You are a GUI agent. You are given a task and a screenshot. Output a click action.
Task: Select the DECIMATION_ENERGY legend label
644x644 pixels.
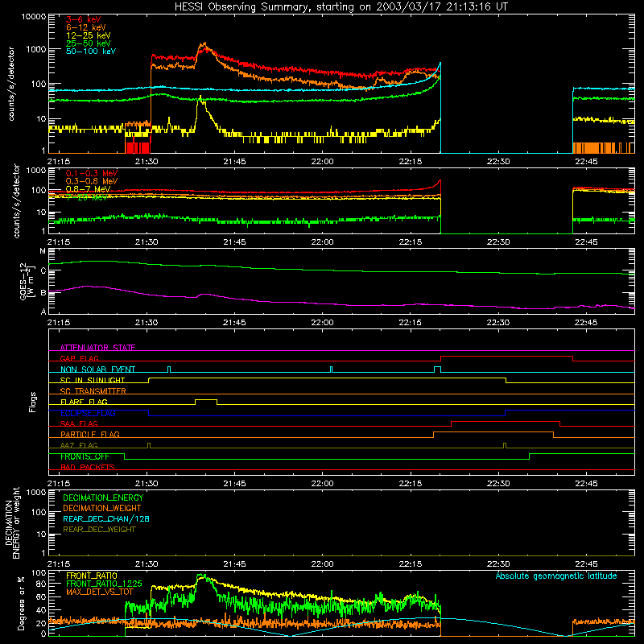pyautogui.click(x=103, y=497)
